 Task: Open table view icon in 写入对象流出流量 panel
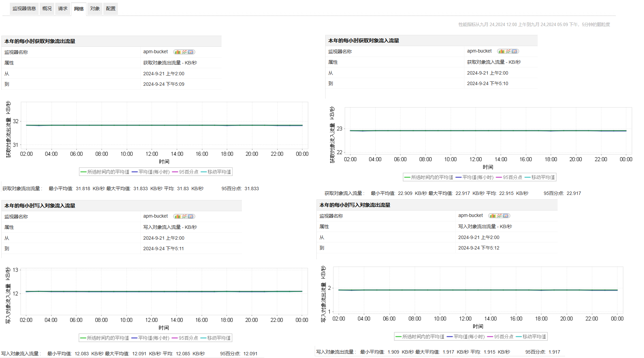[506, 216]
